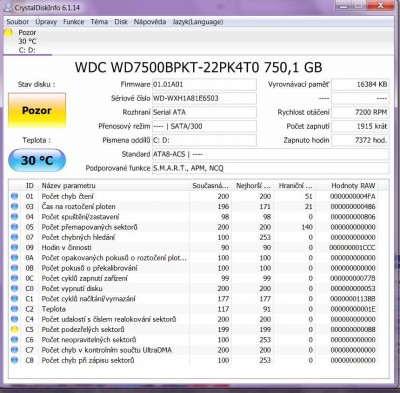Click status icon for Počet neopravitelných sektorů
The image size is (400, 393).
(14, 340)
